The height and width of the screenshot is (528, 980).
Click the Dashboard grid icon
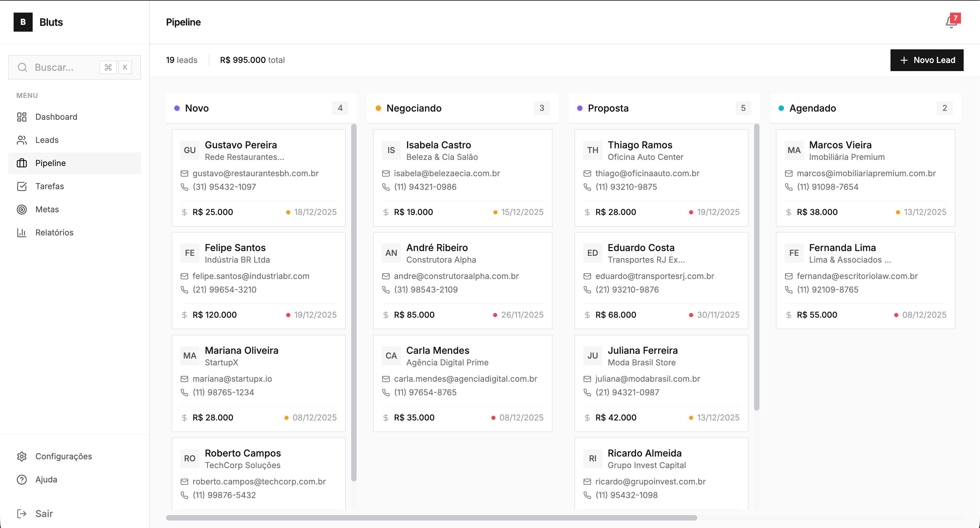22,117
